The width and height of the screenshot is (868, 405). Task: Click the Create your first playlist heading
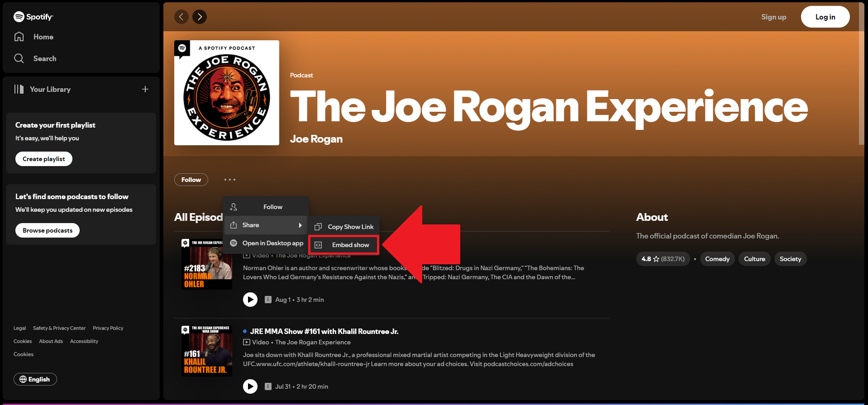pyautogui.click(x=55, y=125)
